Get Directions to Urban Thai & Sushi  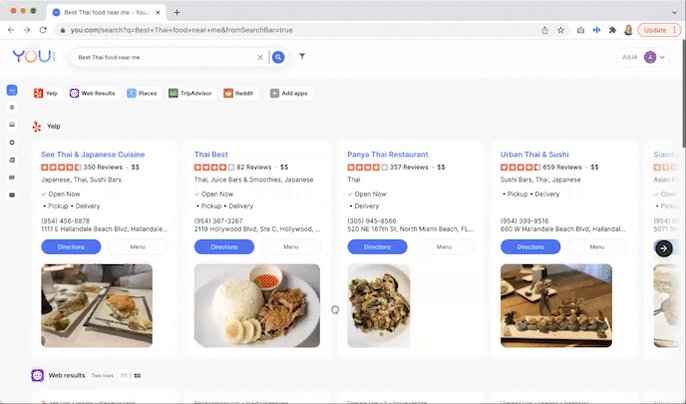pos(530,247)
